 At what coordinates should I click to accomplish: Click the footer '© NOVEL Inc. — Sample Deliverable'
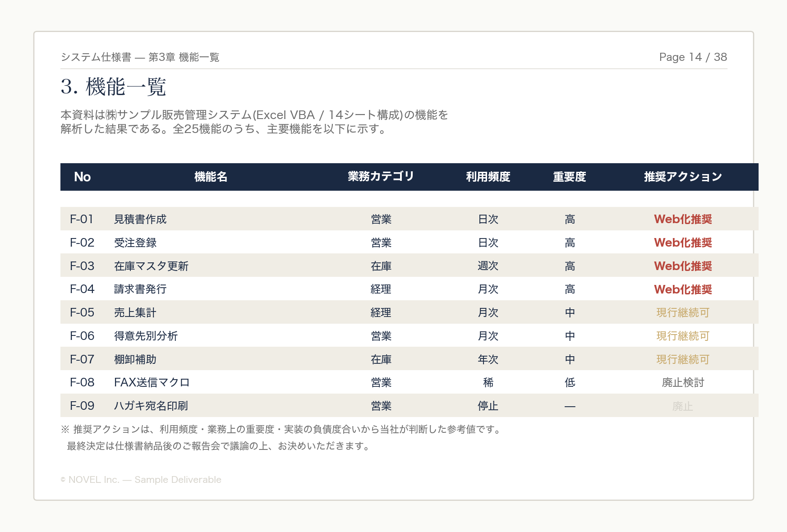point(141,480)
